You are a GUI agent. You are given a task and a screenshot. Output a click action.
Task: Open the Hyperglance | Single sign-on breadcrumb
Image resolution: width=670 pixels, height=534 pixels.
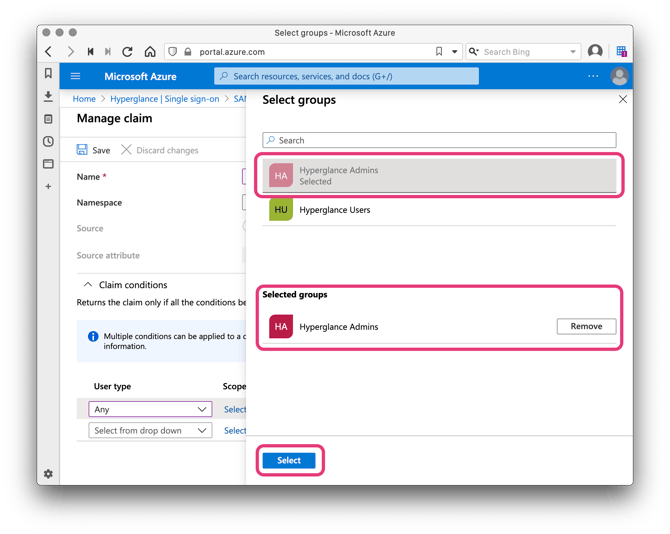pos(165,99)
